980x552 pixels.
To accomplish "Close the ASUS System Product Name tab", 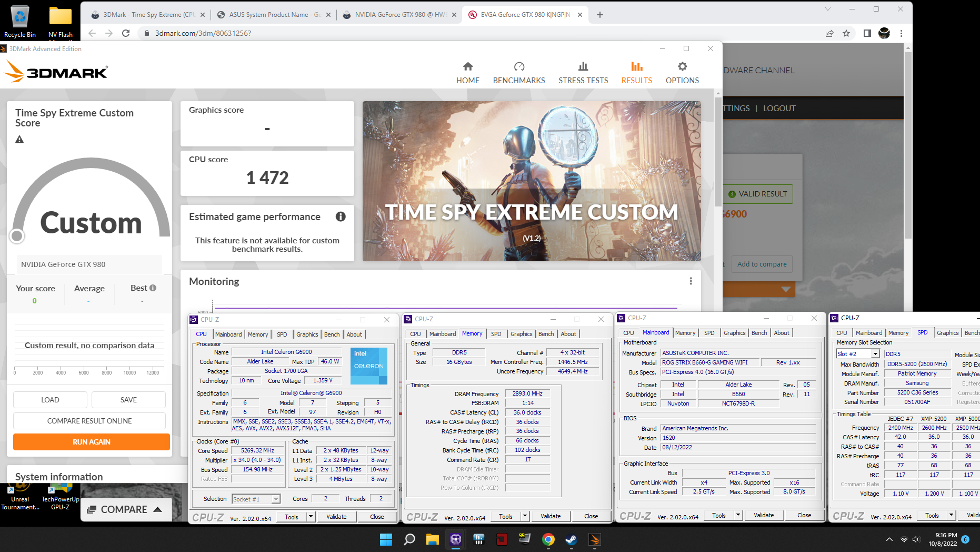I will (328, 15).
